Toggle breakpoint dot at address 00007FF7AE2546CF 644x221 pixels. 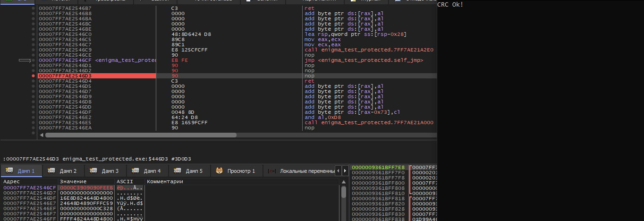pyautogui.click(x=33, y=60)
